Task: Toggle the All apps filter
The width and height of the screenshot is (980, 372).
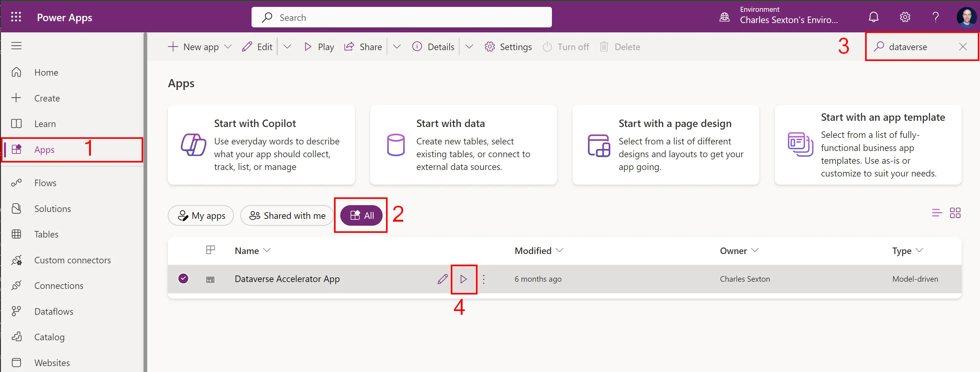Action: 361,216
